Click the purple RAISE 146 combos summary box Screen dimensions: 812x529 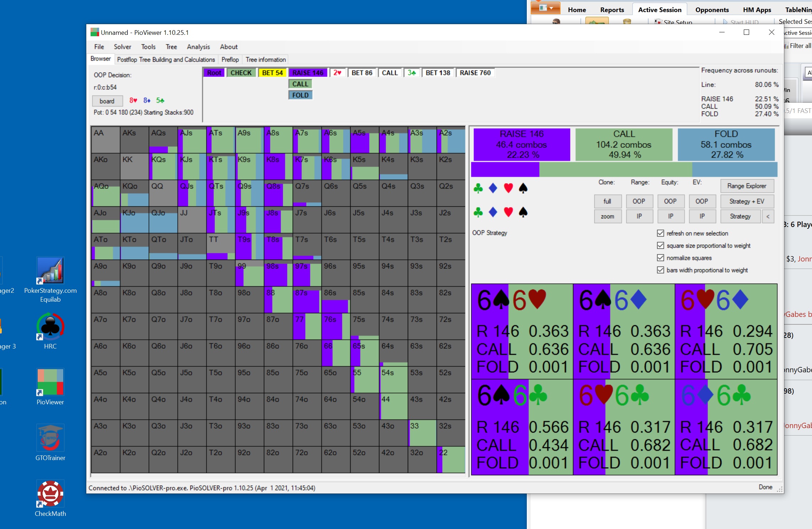point(522,144)
